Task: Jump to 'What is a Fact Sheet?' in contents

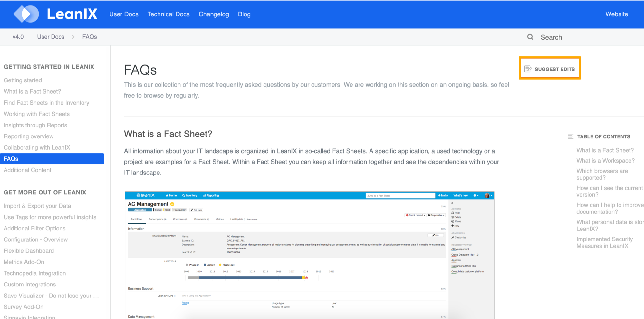Action: 605,150
